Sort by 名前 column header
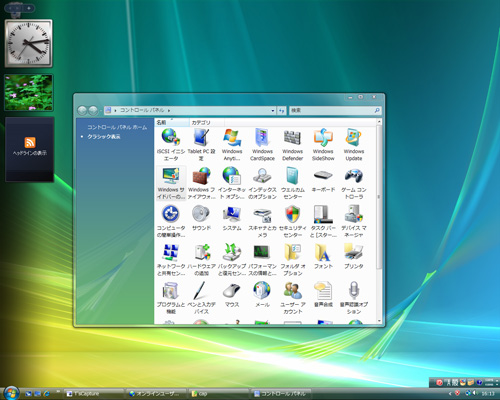This screenshot has width=500, height=400. tap(172, 122)
